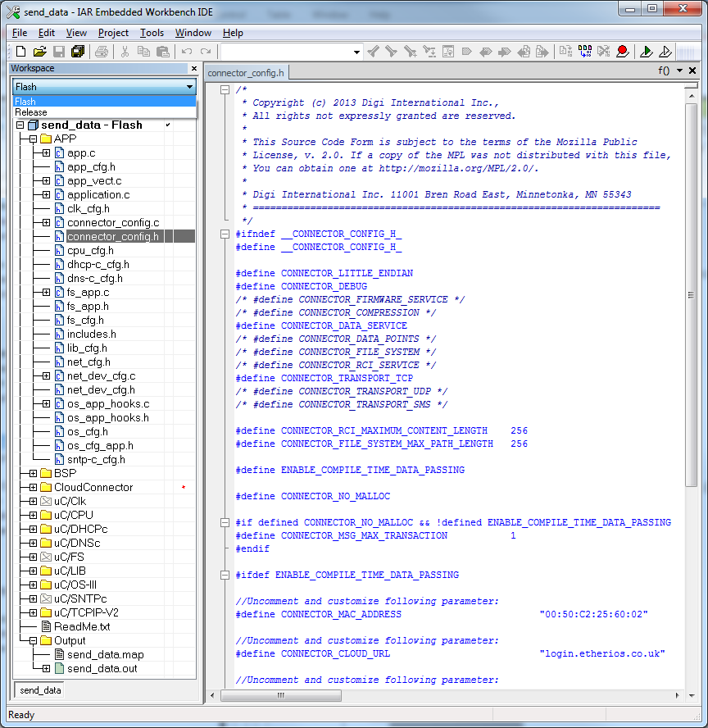Expand the BSP folder node

33,473
